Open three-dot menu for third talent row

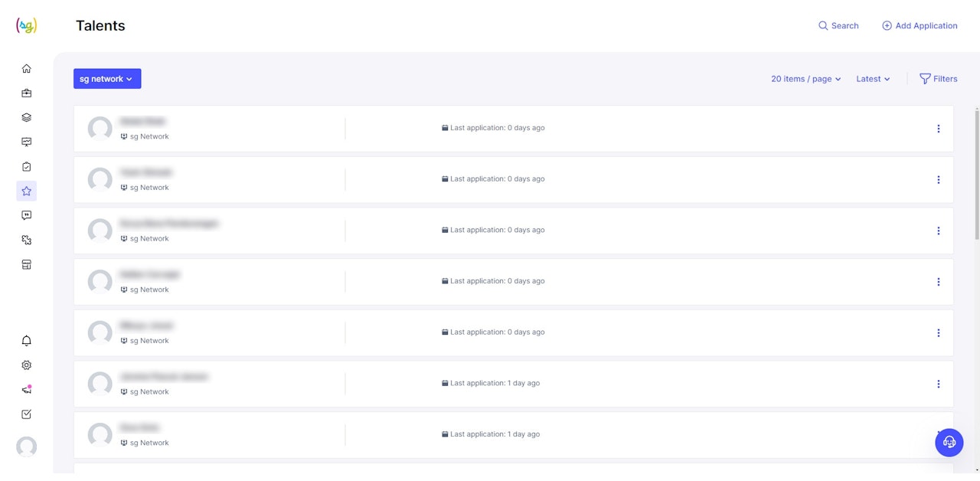pyautogui.click(x=938, y=231)
